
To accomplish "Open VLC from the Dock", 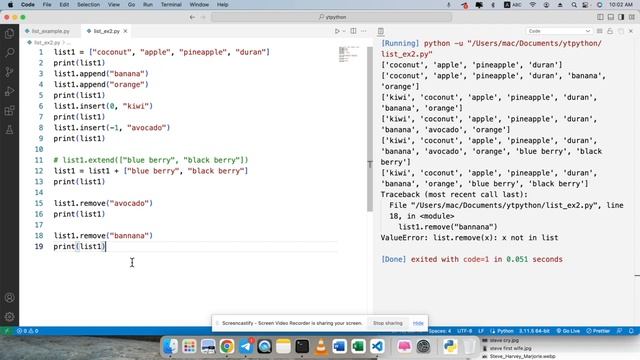I will tap(321, 346).
